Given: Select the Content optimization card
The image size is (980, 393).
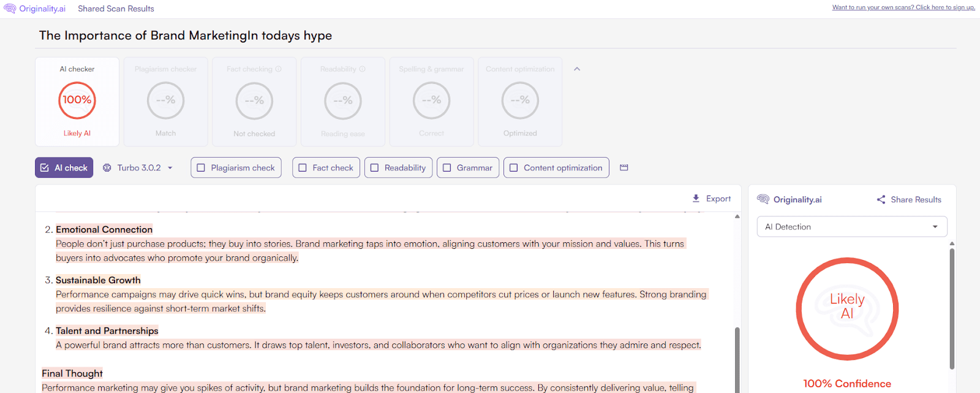Looking at the screenshot, I should (x=520, y=102).
